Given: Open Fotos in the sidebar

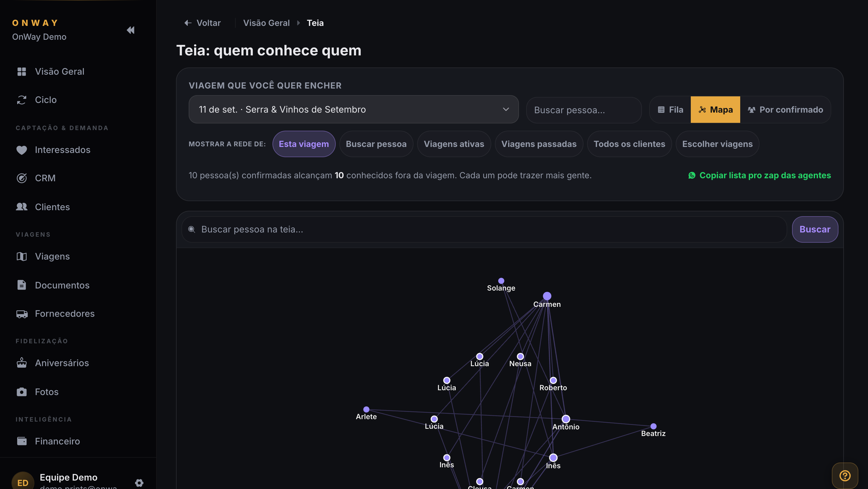Looking at the screenshot, I should 47,392.
